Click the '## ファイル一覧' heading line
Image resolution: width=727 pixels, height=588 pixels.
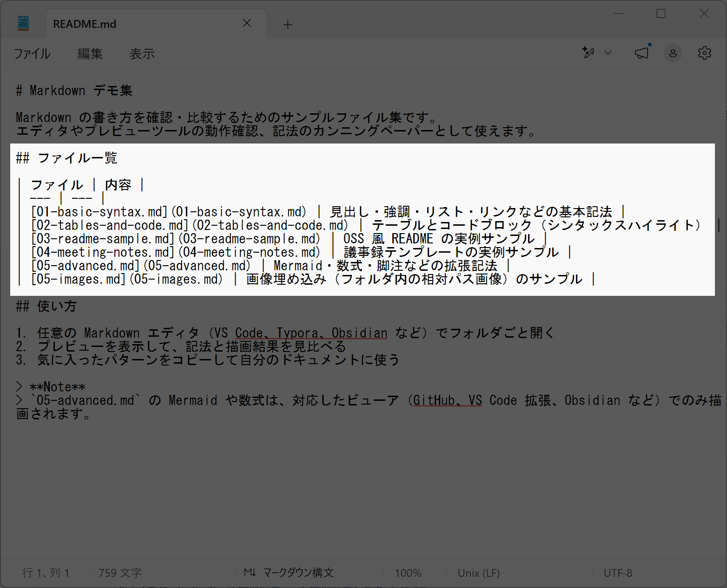click(x=66, y=158)
